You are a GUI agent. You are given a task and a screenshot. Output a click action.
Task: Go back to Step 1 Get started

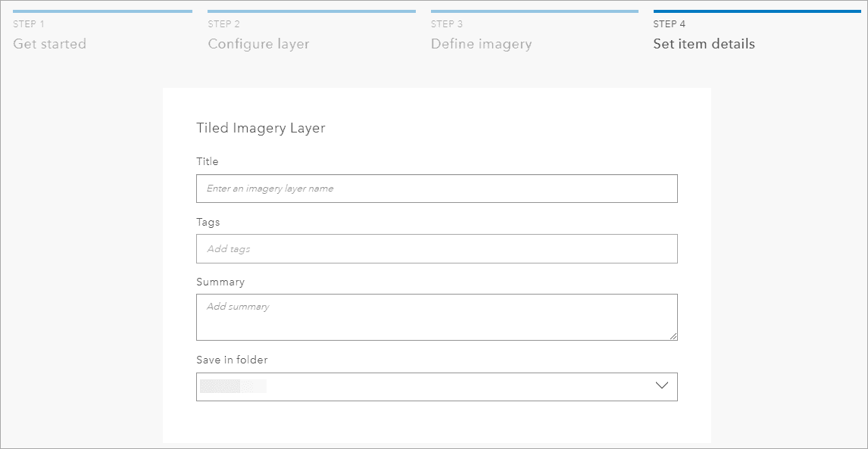pos(49,44)
